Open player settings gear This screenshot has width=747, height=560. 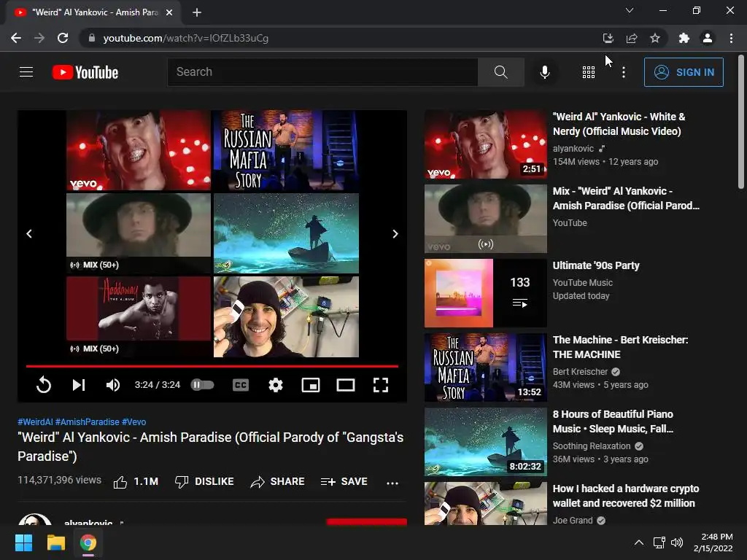click(275, 385)
